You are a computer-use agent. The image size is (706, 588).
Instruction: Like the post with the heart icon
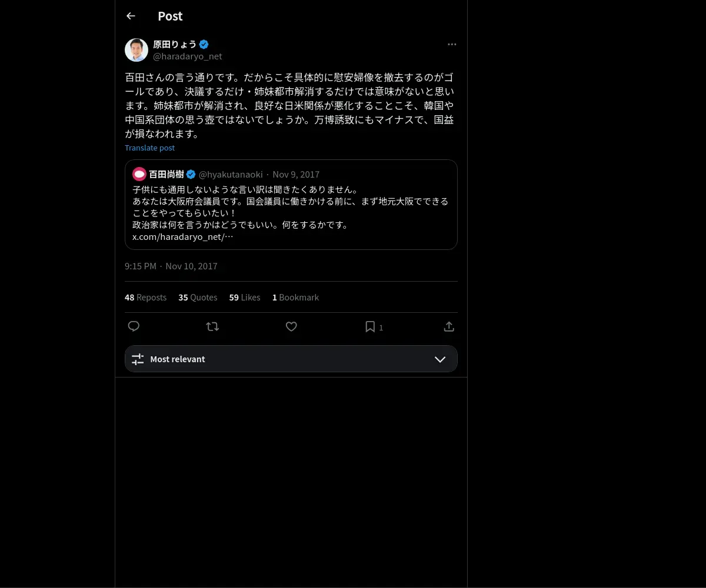click(x=291, y=326)
